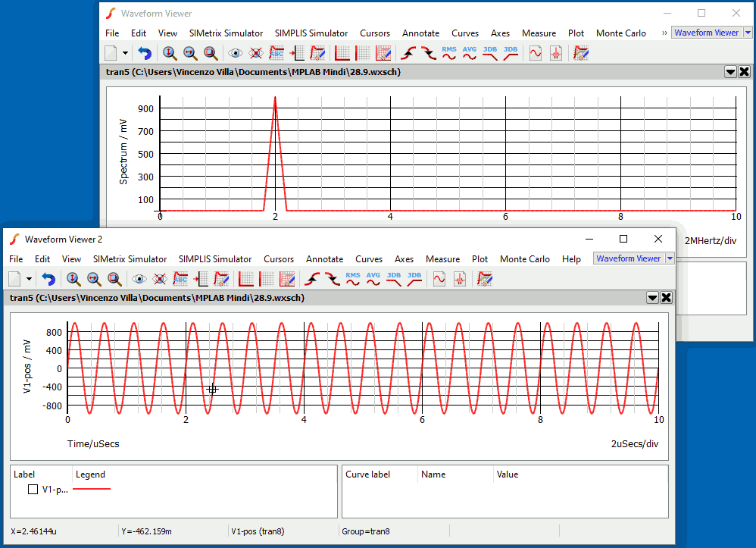Expand the tran5 tab options arrow in Waveform Viewer 2
Image resolution: width=756 pixels, height=548 pixels.
coord(651,298)
